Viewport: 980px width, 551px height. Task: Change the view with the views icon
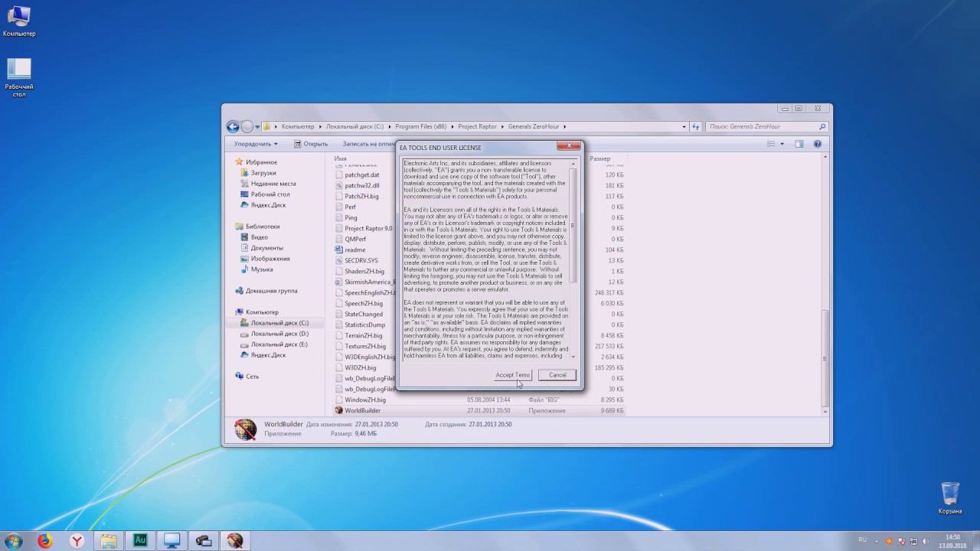(771, 144)
